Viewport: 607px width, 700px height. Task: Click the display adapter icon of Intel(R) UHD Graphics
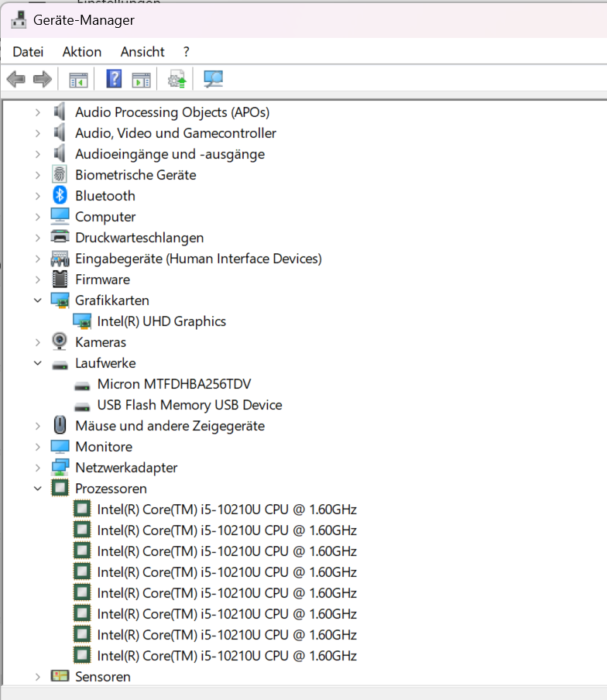pos(82,321)
